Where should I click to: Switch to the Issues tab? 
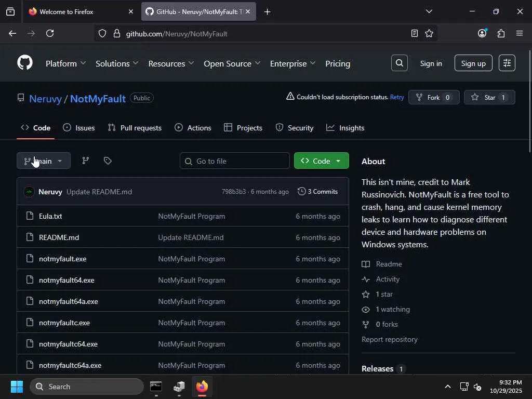(x=79, y=128)
